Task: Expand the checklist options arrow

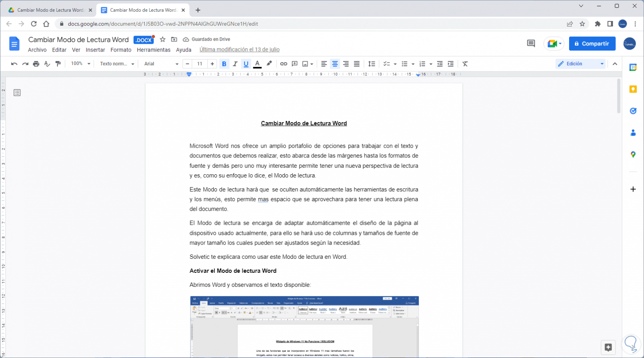Action: click(x=395, y=64)
